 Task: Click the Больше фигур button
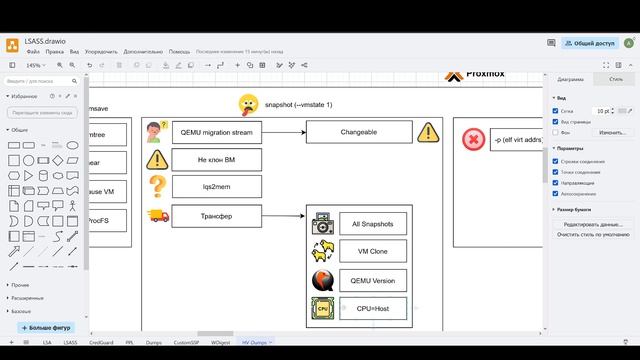pyautogui.click(x=46, y=328)
